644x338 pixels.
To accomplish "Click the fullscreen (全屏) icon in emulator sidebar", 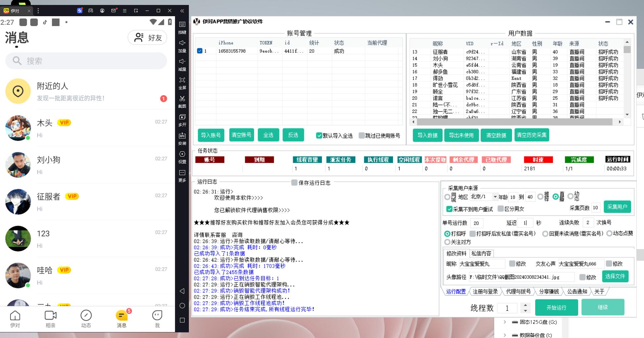I will coord(182,80).
